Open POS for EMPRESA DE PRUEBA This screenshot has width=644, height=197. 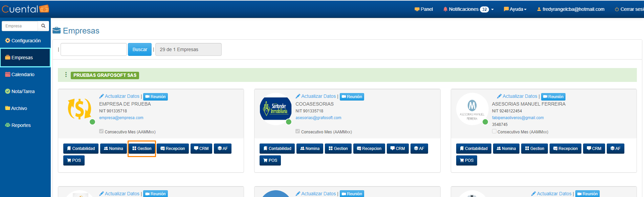tap(74, 160)
